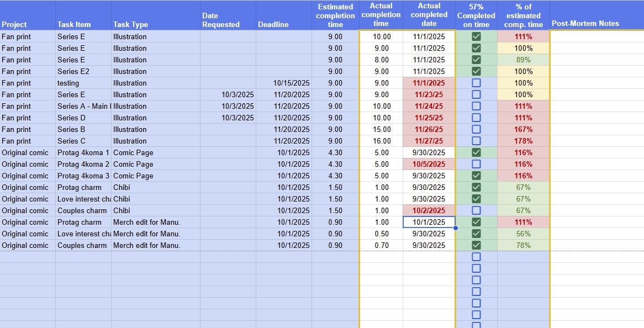Click the red 10/5/2025 completed date cell

pos(429,164)
